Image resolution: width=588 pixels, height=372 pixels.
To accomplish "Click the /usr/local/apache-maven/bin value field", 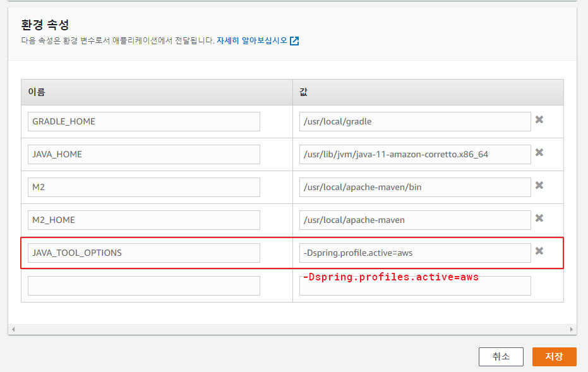I will pos(415,187).
